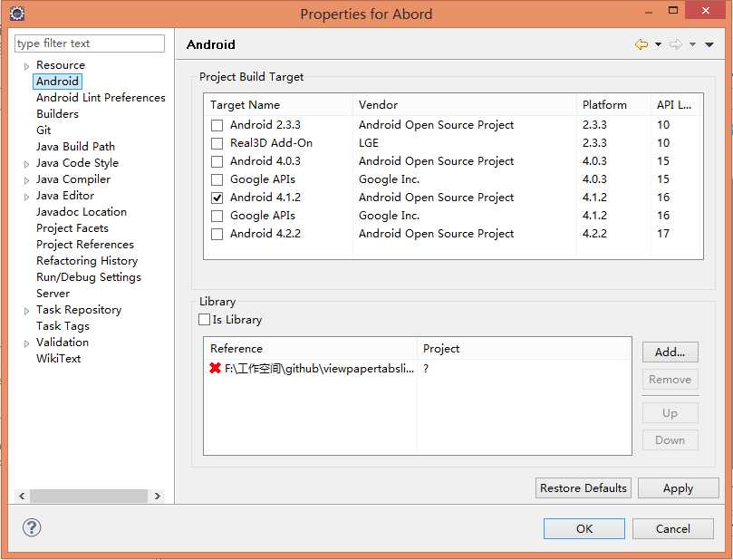
Task: Open the Git properties page
Action: pos(43,130)
